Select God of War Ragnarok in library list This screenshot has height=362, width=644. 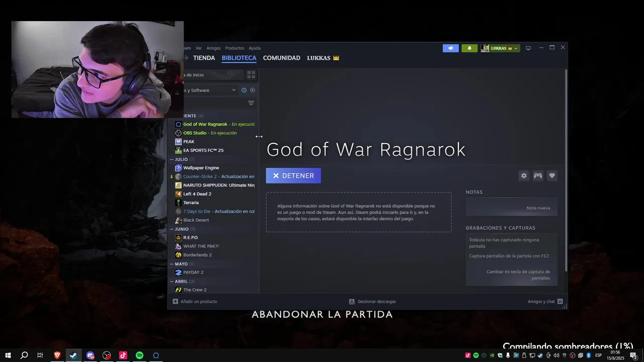click(x=215, y=124)
